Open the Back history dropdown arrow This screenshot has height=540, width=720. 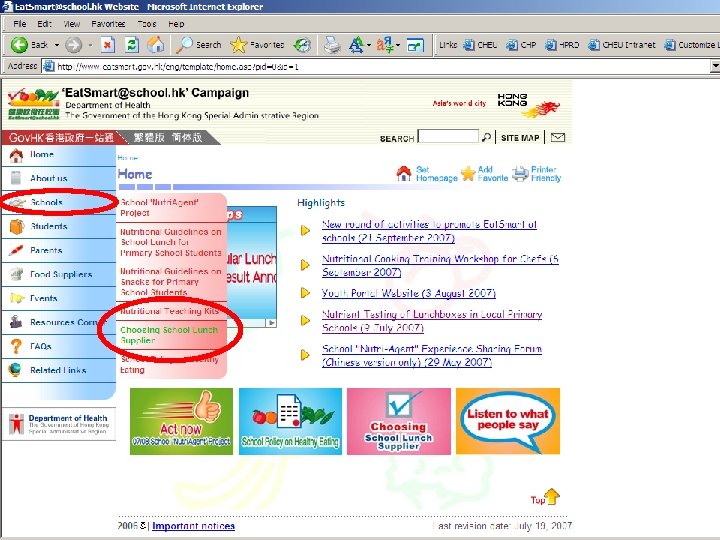pyautogui.click(x=57, y=45)
